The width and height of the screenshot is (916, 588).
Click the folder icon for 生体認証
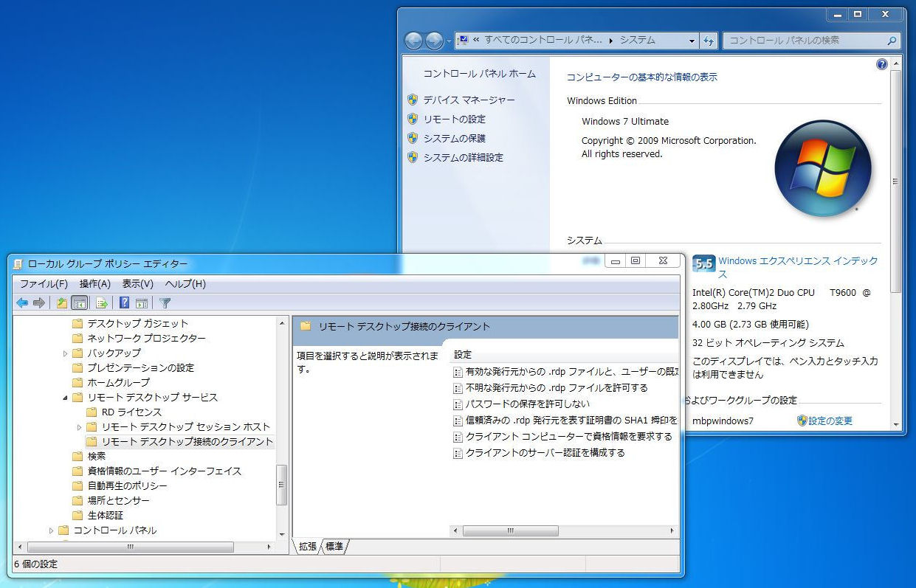[78, 515]
